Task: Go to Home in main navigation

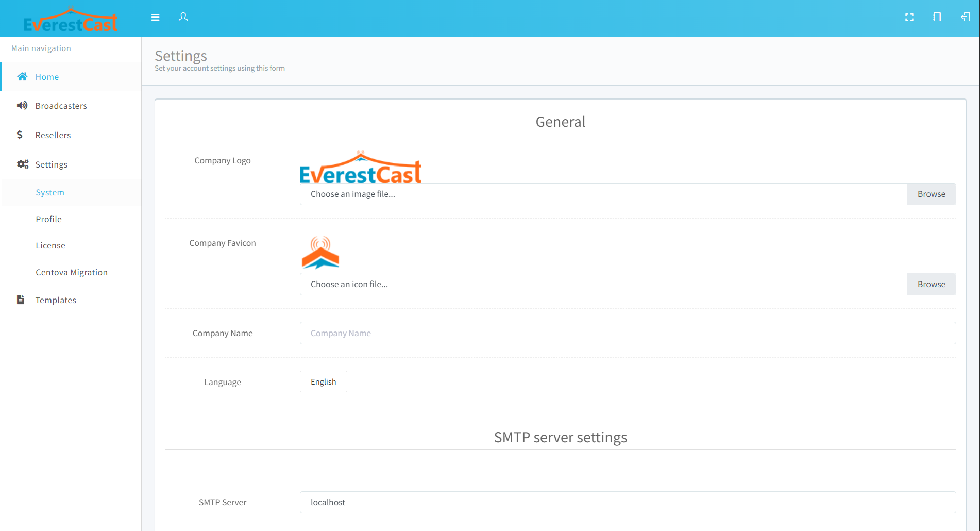Action: coord(71,77)
